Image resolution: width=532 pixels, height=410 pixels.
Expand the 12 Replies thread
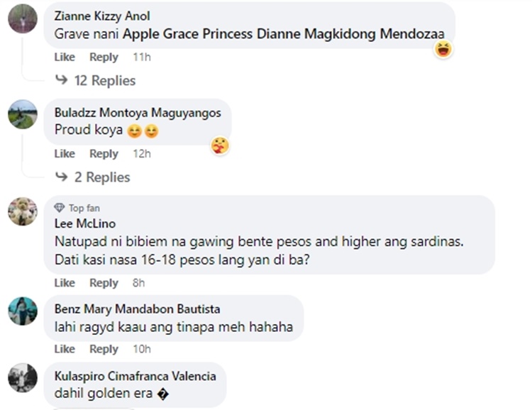point(105,81)
